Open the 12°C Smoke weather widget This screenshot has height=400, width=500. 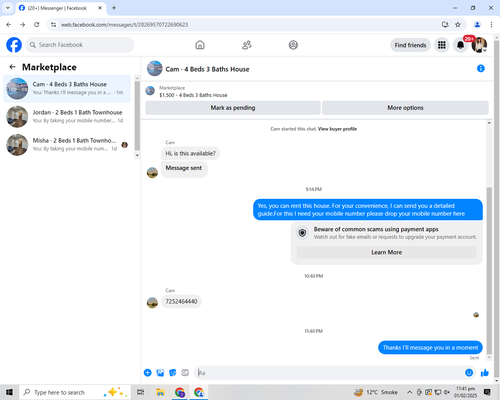pyautogui.click(x=376, y=392)
